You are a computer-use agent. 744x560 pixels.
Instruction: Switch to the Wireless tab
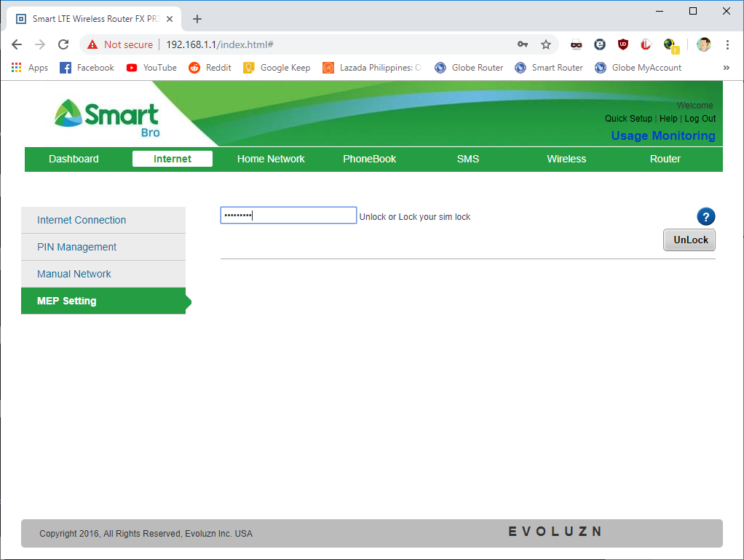coord(566,159)
